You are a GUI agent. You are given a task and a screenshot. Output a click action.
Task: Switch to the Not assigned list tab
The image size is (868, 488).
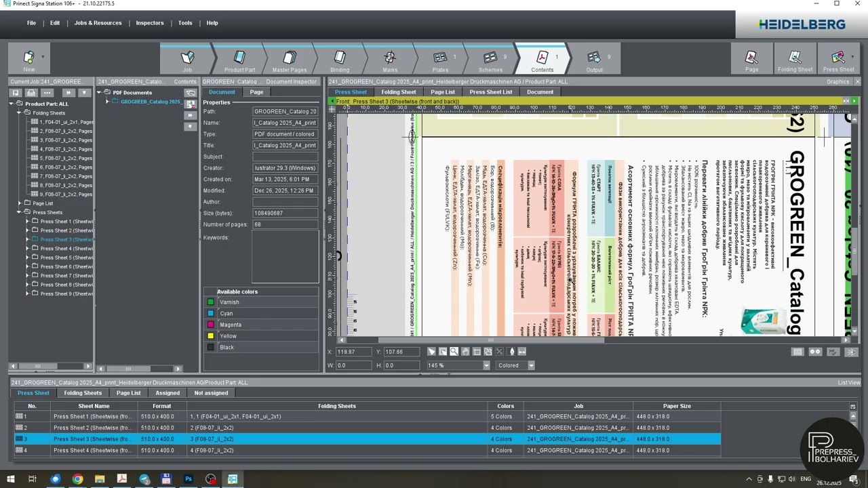click(x=211, y=393)
